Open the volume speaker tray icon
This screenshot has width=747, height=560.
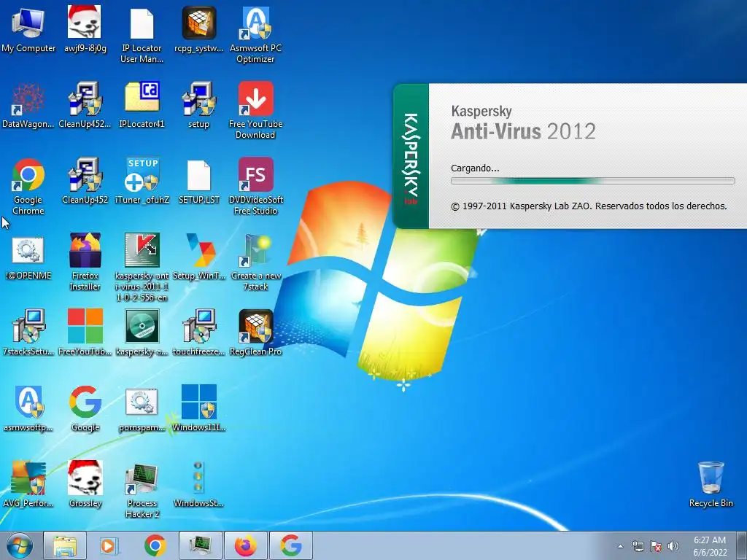click(x=673, y=546)
